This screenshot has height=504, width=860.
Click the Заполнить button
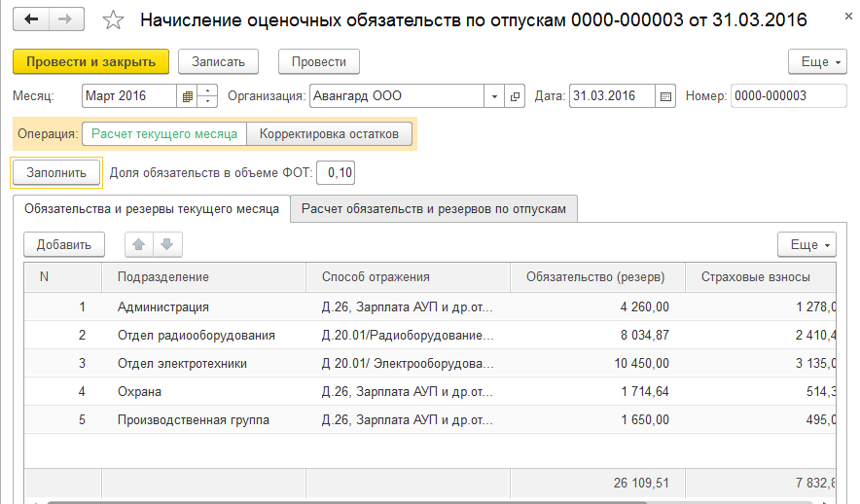pyautogui.click(x=56, y=173)
